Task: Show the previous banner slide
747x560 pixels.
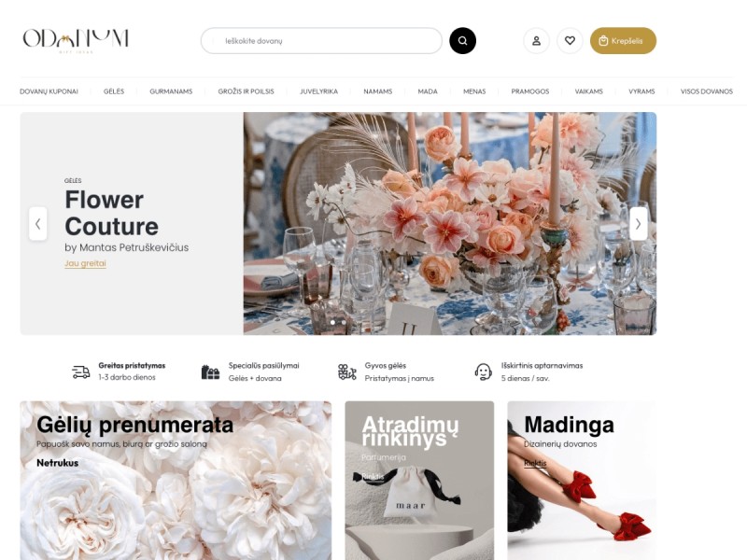Action: [x=37, y=223]
